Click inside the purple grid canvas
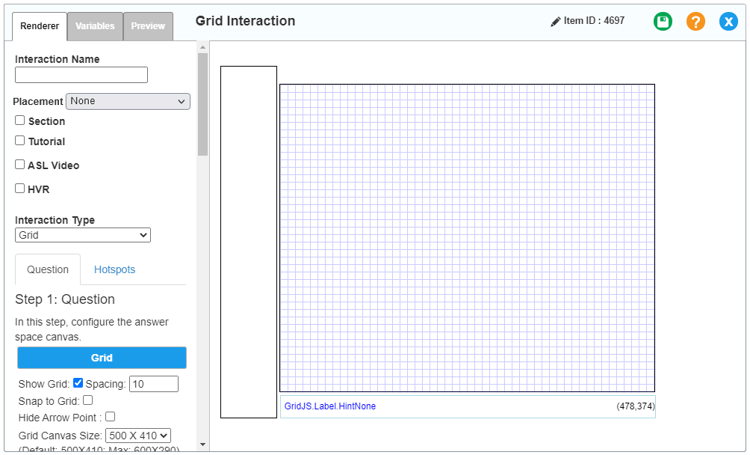 coord(467,238)
